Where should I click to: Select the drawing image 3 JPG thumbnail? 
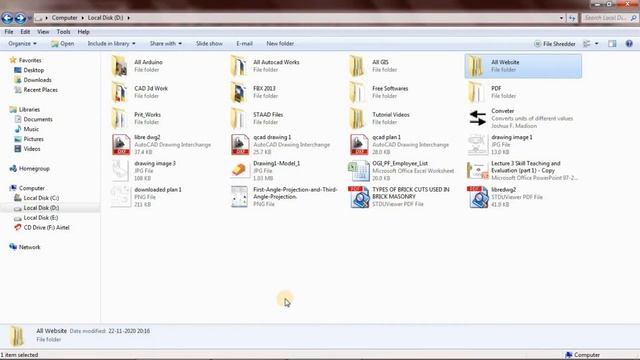[121, 171]
